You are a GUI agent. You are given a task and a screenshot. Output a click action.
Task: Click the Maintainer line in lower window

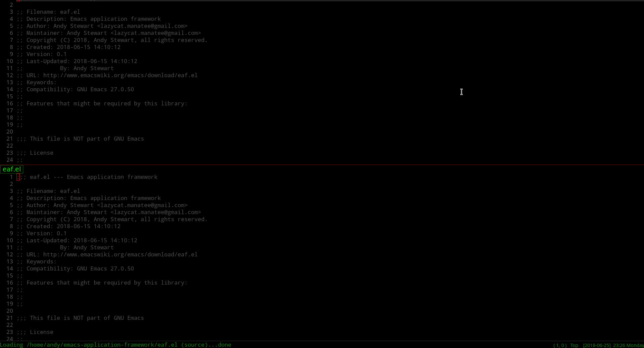[109, 212]
